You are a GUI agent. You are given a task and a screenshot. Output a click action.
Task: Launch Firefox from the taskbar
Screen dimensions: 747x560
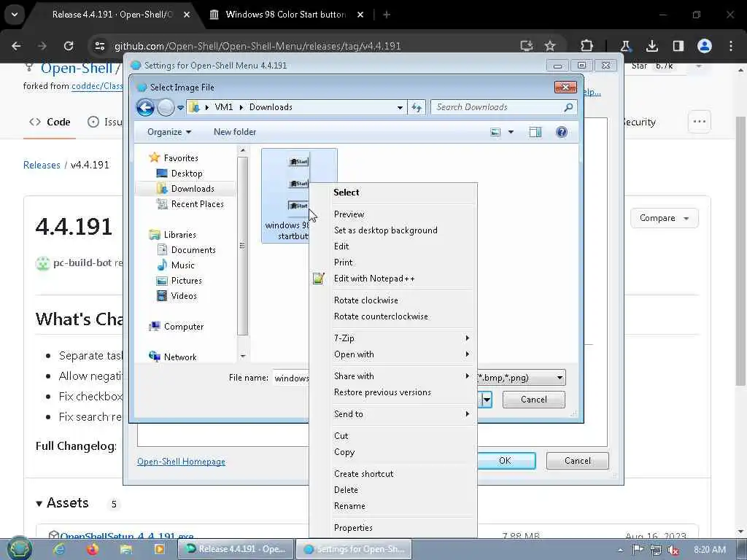93,549
